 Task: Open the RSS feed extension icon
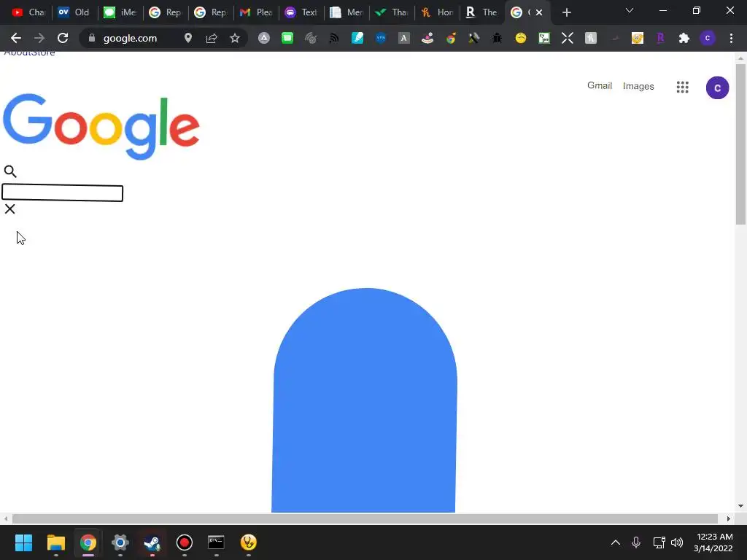click(334, 38)
